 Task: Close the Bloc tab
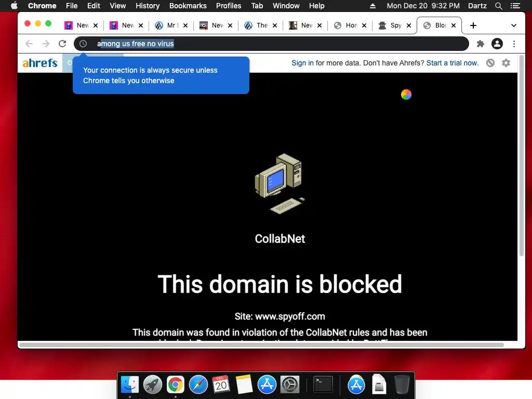tap(454, 25)
